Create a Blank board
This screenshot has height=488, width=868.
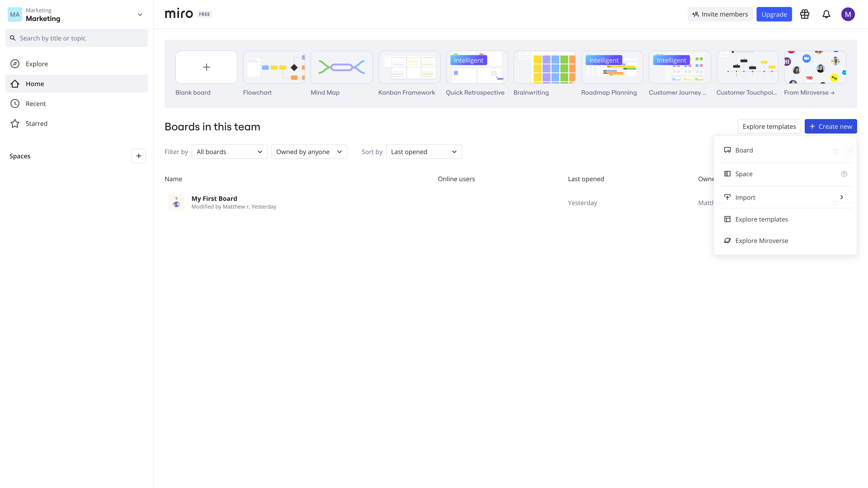(206, 67)
